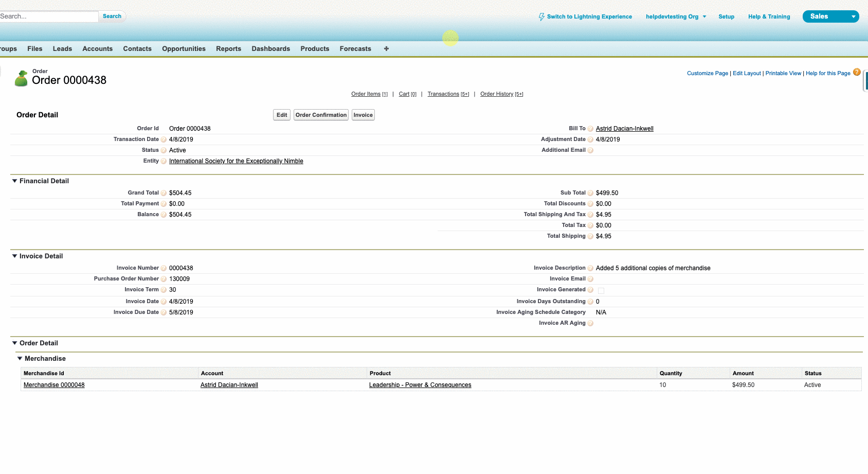
Task: Click the plus icon for all tabs
Action: pos(386,49)
